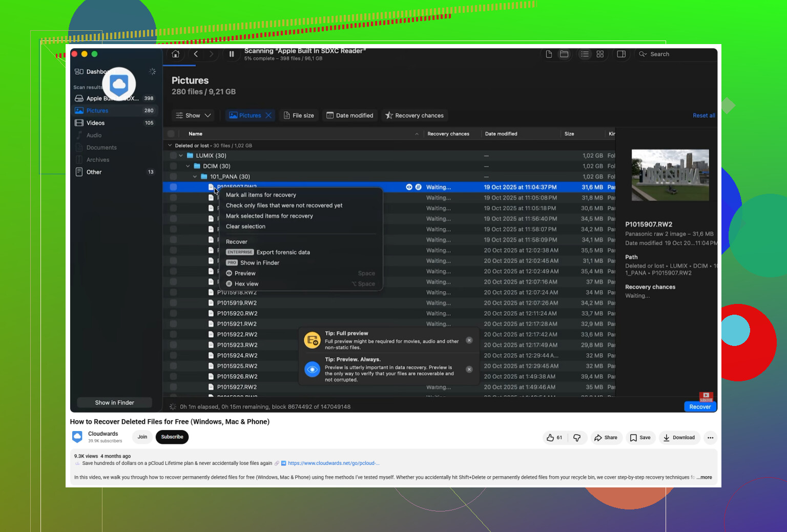Switch to file view icon
The height and width of the screenshot is (532, 787).
(549, 54)
